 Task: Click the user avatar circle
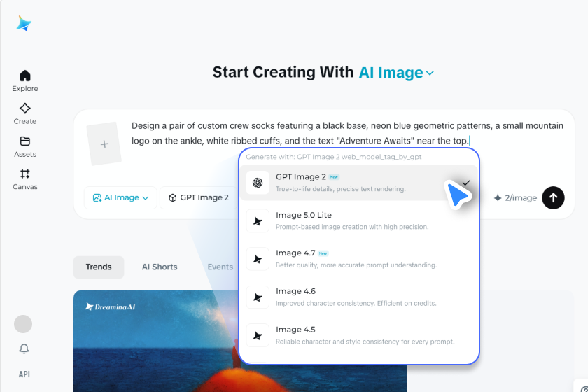point(23,324)
